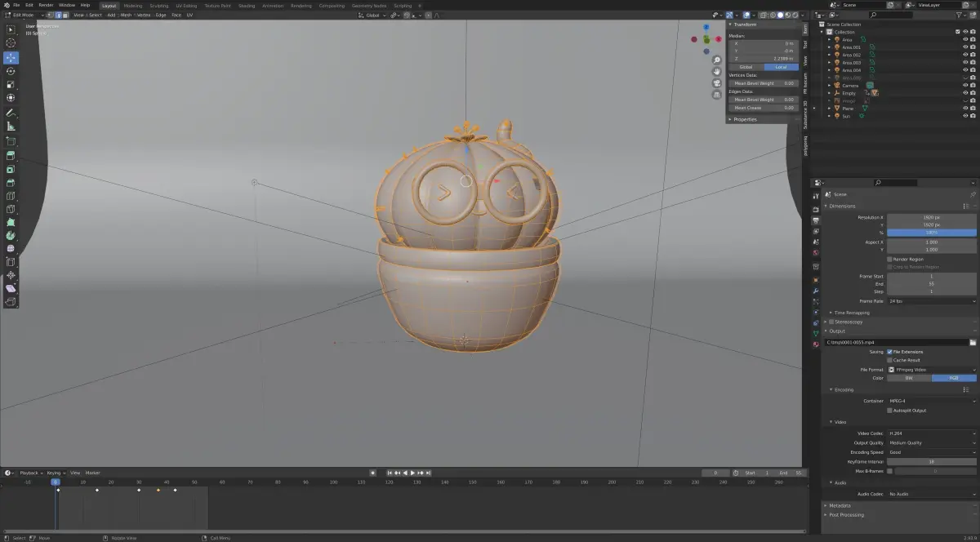Image resolution: width=980 pixels, height=542 pixels.
Task: Open the Container MPEG-4 dropdown
Action: tap(932, 401)
